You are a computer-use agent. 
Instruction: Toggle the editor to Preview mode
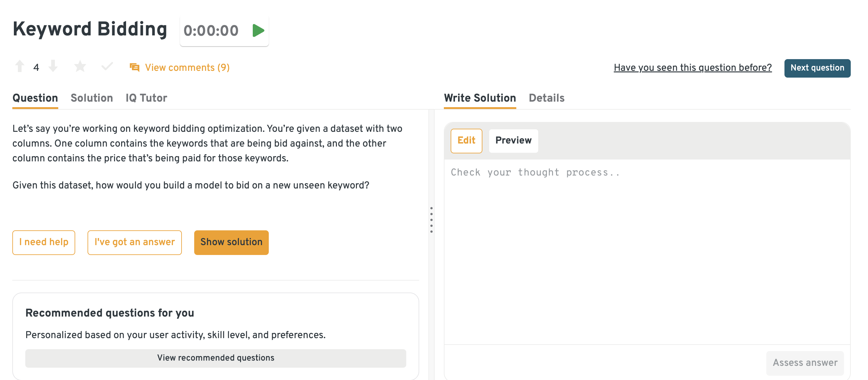(x=513, y=140)
